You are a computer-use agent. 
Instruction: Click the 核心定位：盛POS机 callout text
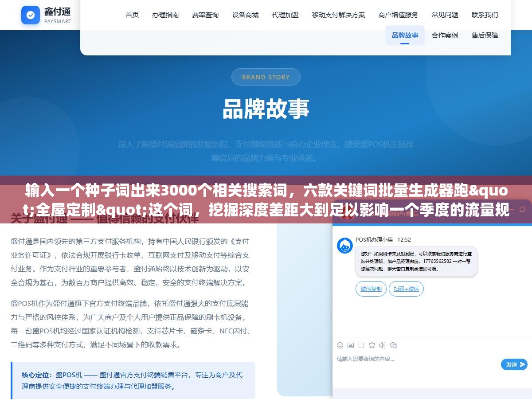(x=133, y=380)
